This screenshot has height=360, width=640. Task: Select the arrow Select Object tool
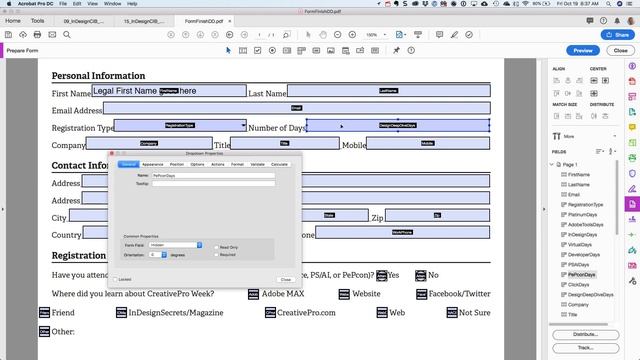click(228, 51)
